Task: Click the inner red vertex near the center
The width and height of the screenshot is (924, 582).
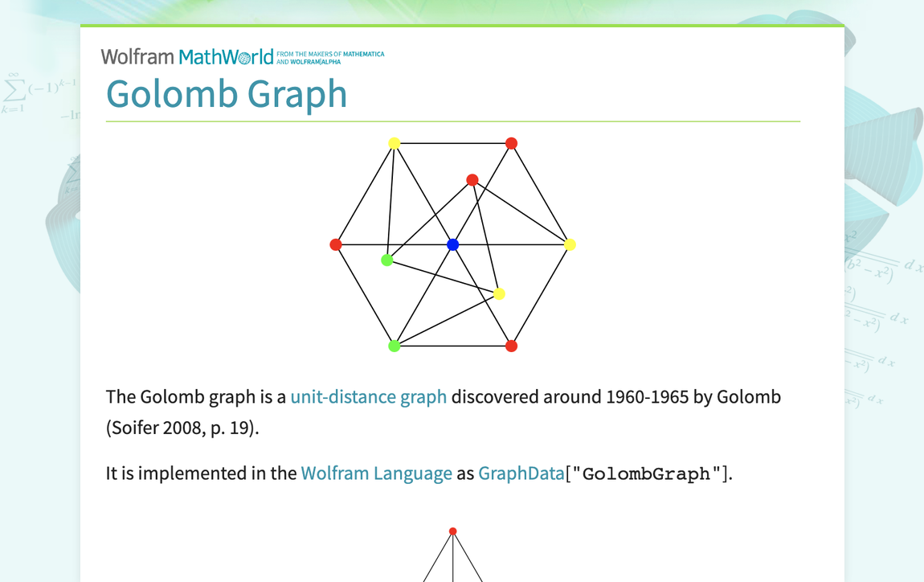Action: click(472, 180)
